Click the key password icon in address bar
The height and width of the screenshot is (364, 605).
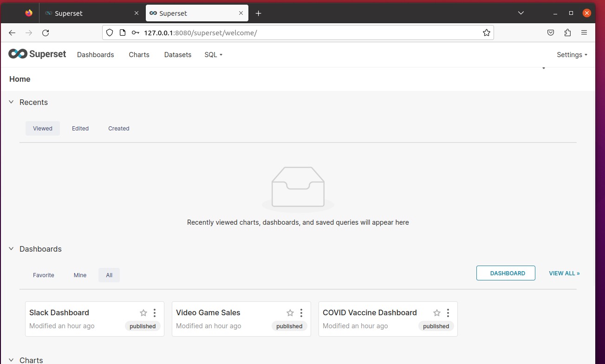coord(135,32)
